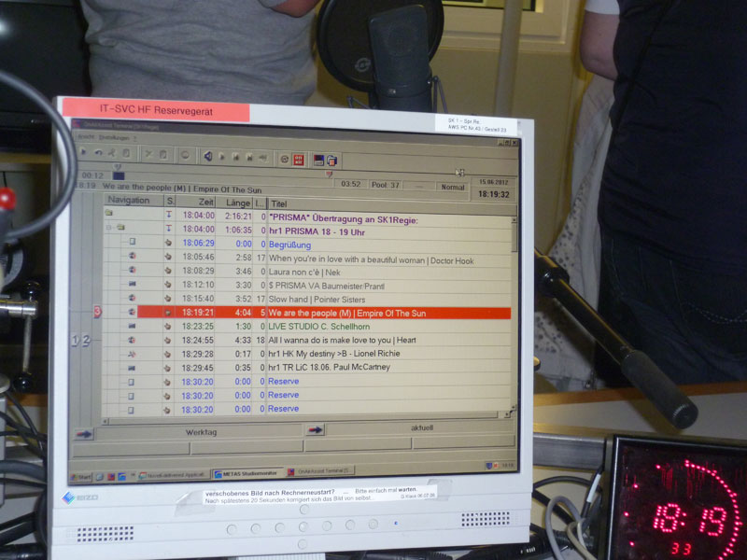747x560 pixels.
Task: Open the Einstellungen menu
Action: point(115,137)
